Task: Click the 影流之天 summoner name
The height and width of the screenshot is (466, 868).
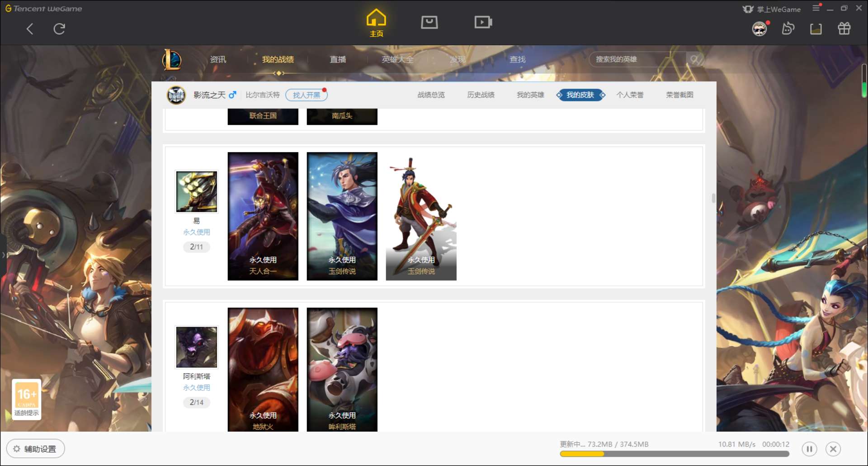Action: [x=209, y=95]
